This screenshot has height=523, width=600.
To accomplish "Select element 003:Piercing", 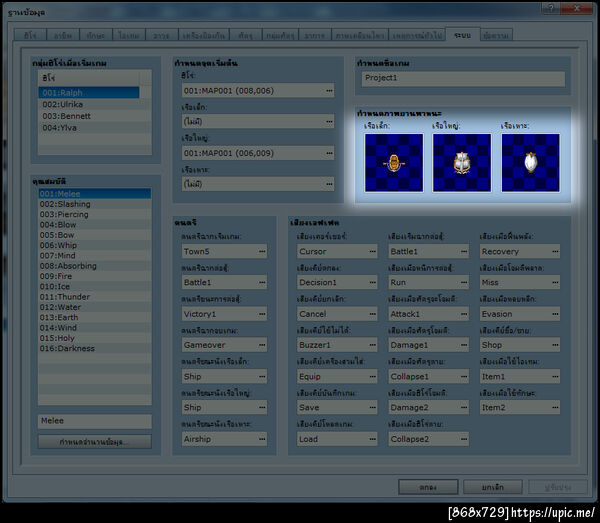I will (95, 214).
